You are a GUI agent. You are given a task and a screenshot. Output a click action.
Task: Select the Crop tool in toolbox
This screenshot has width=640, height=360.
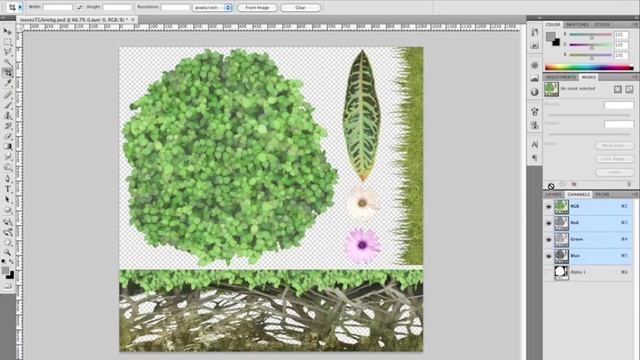[x=7, y=73]
